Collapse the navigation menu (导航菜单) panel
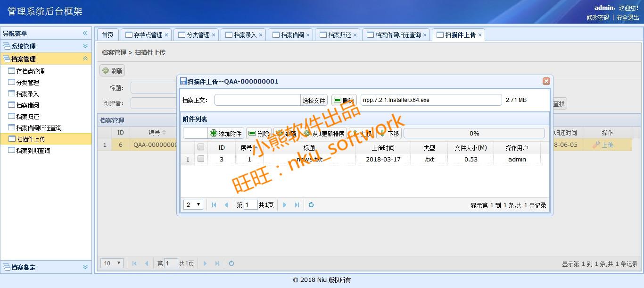 (x=85, y=34)
